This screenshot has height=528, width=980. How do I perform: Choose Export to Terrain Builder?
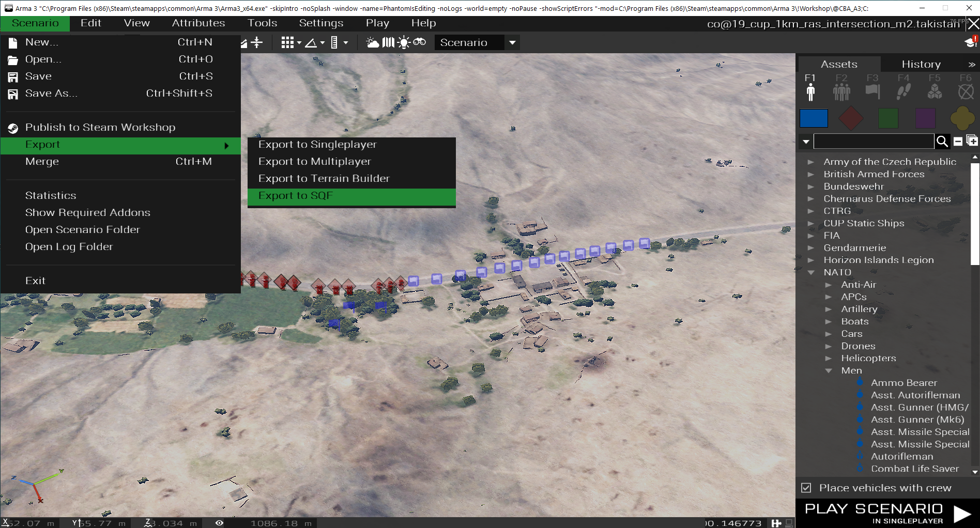click(x=351, y=179)
